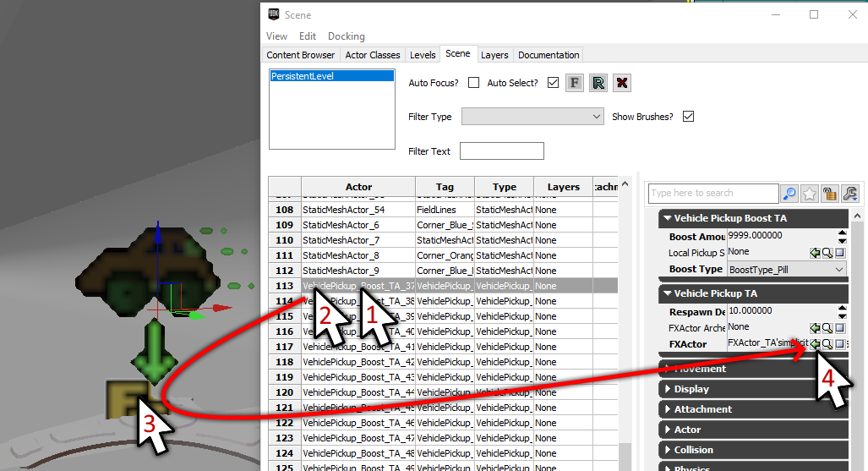Open the Docking menu
This screenshot has height=471, width=868.
tap(347, 36)
